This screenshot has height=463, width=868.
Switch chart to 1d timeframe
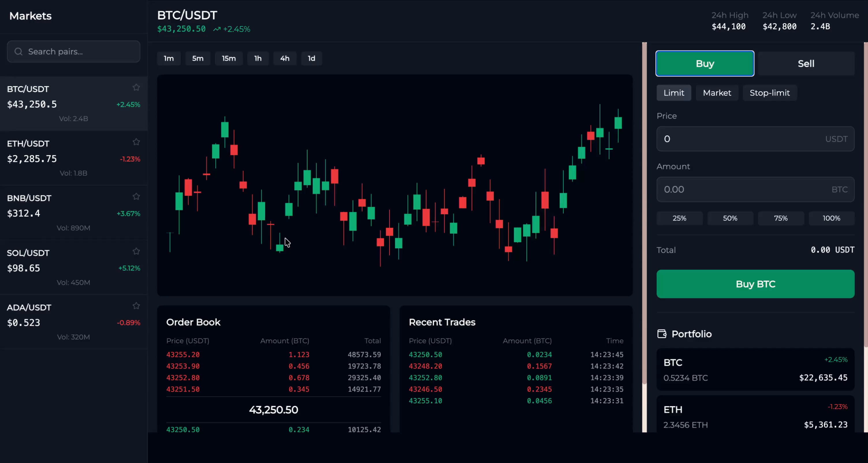click(311, 58)
